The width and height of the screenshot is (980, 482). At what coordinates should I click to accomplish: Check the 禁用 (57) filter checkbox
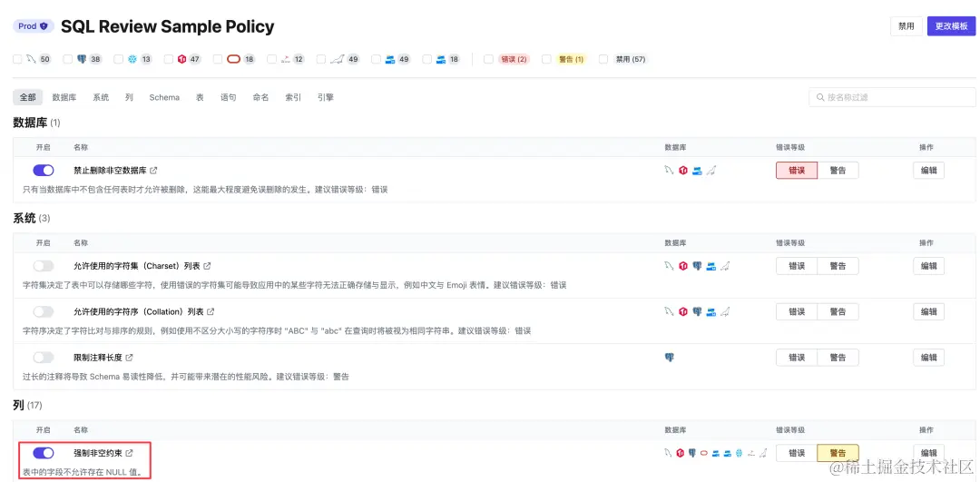pyautogui.click(x=603, y=59)
